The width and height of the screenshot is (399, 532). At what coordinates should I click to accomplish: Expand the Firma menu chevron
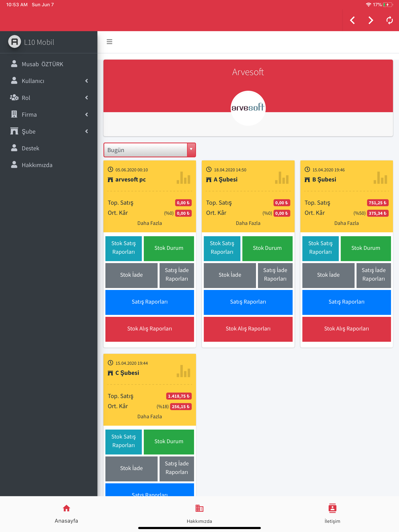coord(87,115)
